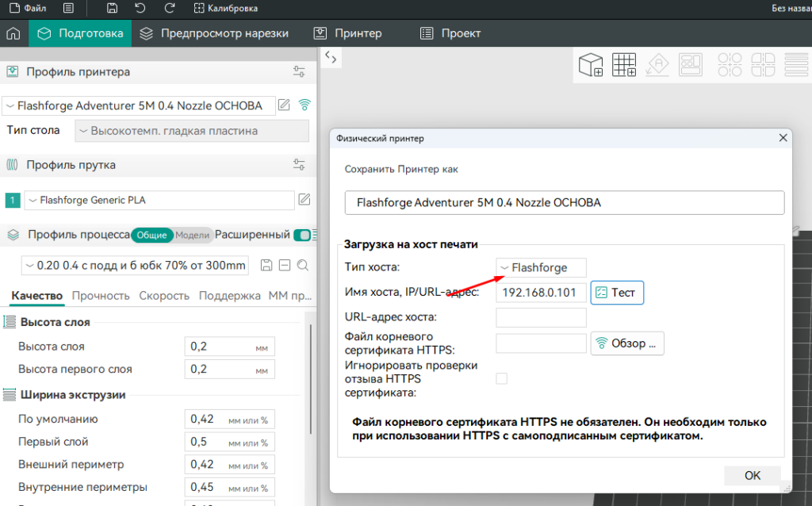The height and width of the screenshot is (506, 812).
Task: Open filament profile settings sliders icon
Action: pyautogui.click(x=299, y=165)
